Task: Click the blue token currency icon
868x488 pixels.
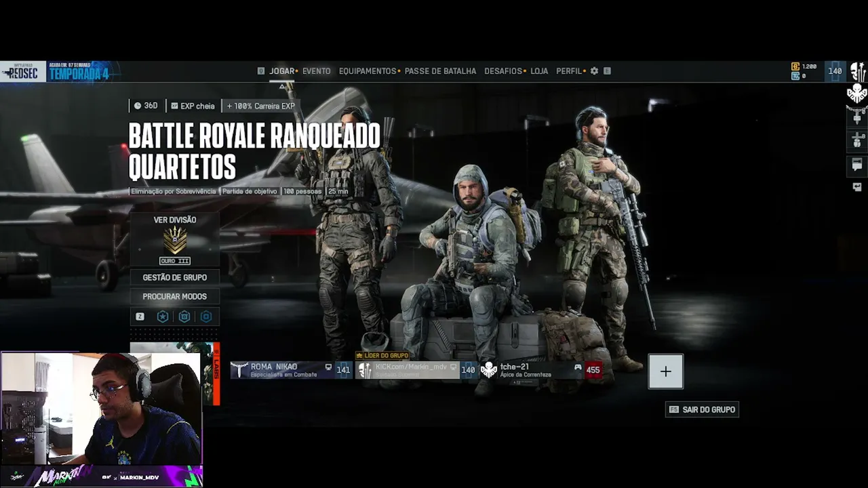Action: (795, 76)
